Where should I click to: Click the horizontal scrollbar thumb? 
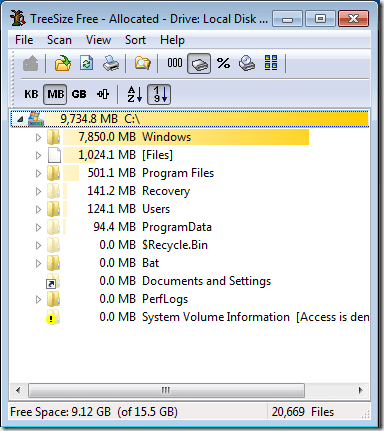(166, 390)
